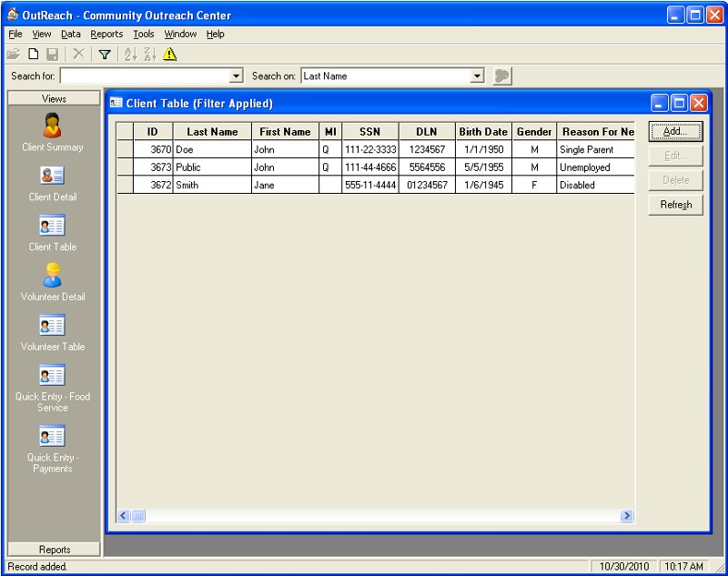Open the Tools menu
The image size is (728, 576).
[144, 34]
